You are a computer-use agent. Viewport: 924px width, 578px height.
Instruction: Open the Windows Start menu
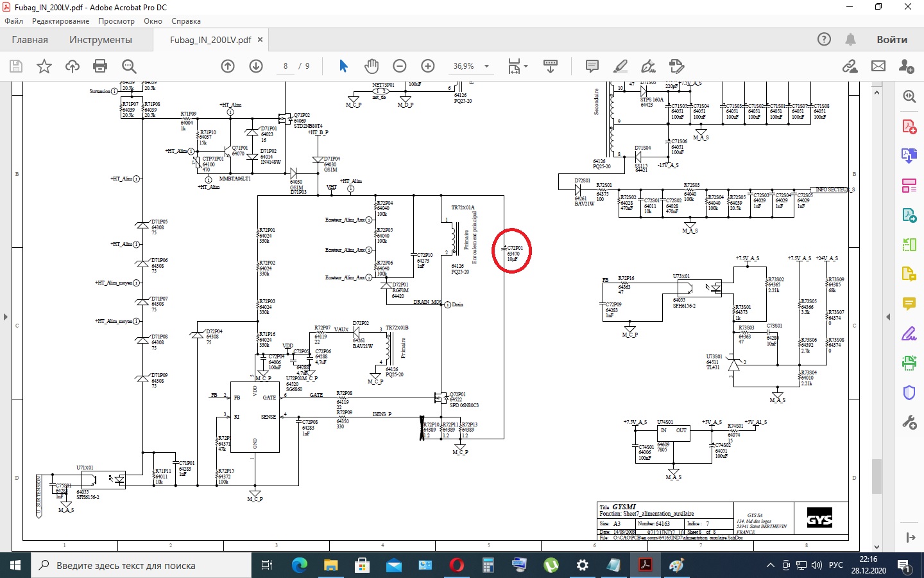[x=15, y=565]
